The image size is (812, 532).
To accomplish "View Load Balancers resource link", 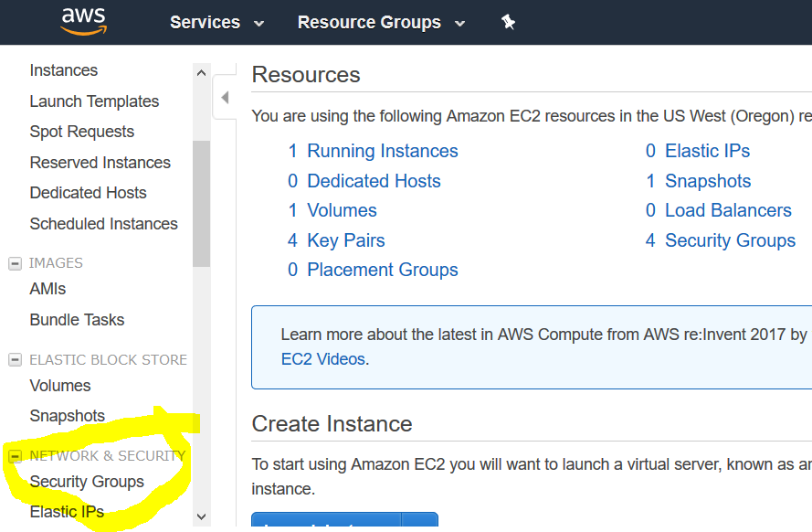I will pos(728,210).
